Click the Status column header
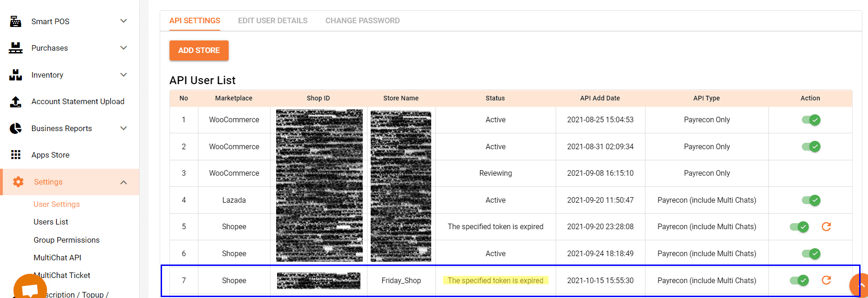868x298 pixels. pyautogui.click(x=495, y=98)
